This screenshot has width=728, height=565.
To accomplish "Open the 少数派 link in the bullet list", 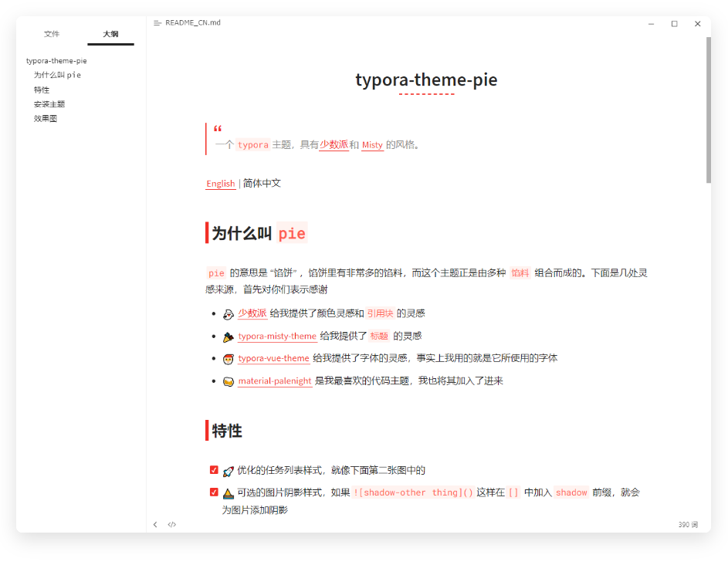I will pos(252,313).
